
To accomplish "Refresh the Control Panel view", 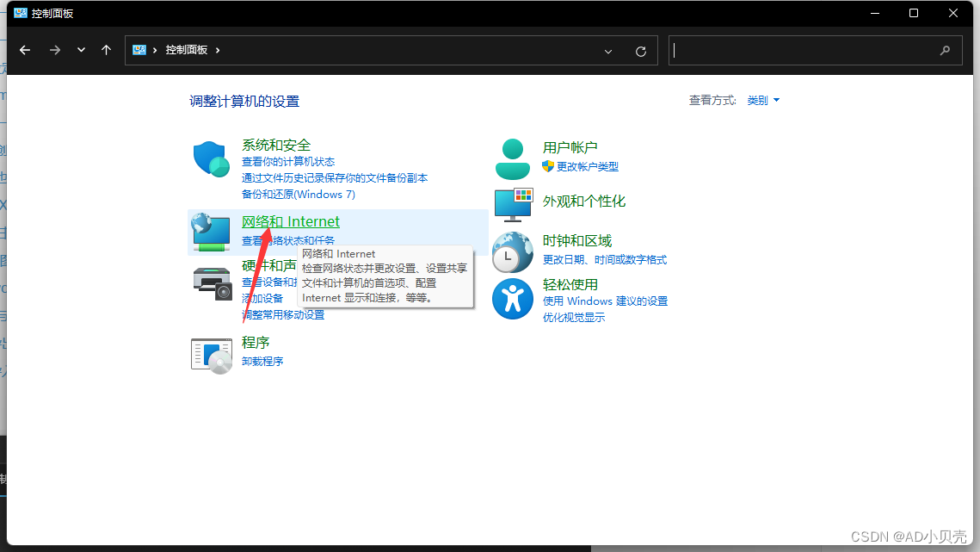I will click(x=641, y=52).
